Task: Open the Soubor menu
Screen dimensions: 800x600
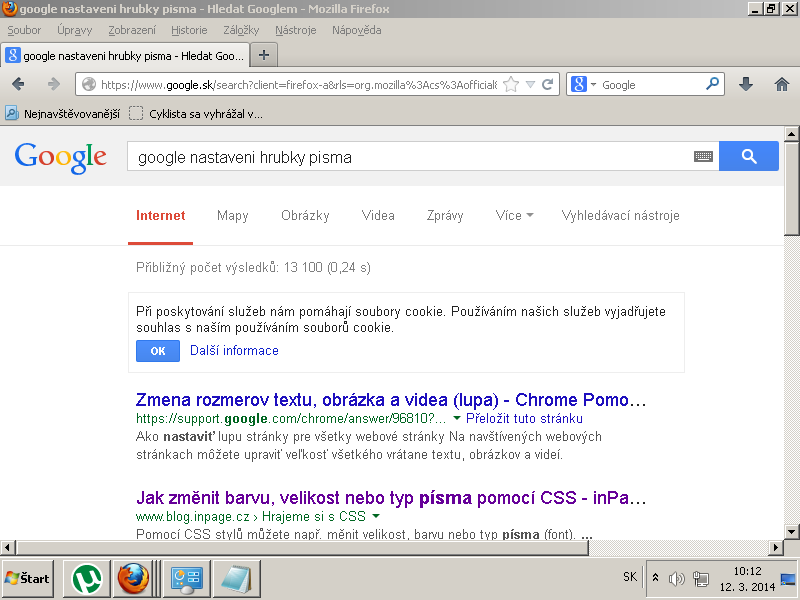Action: 24,30
